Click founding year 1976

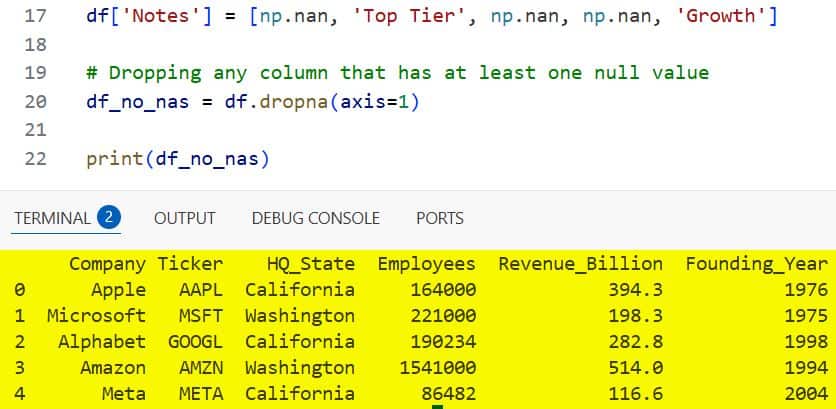point(806,290)
